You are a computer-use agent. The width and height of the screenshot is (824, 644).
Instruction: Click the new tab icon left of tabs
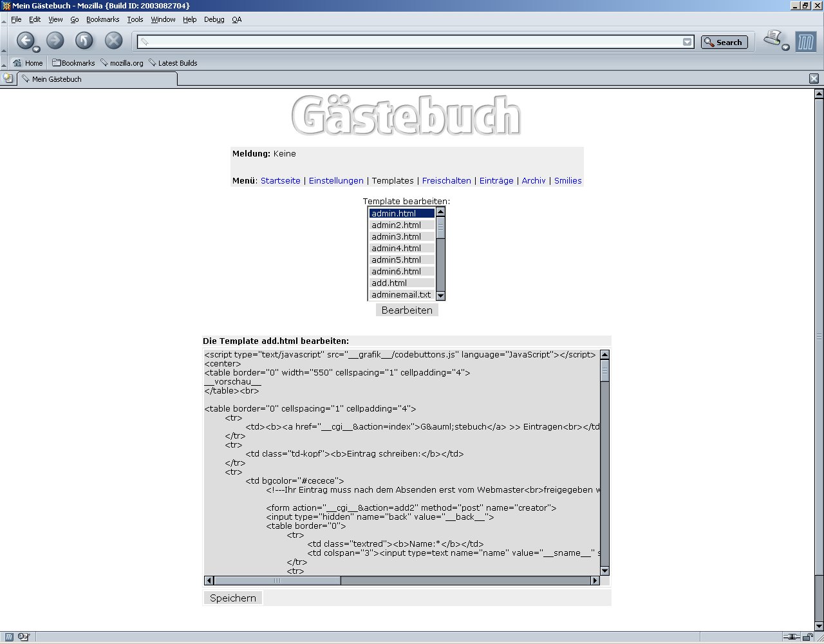tap(8, 79)
